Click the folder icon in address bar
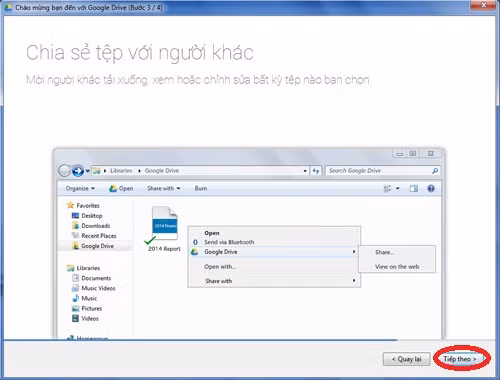The image size is (500, 380). [97, 171]
